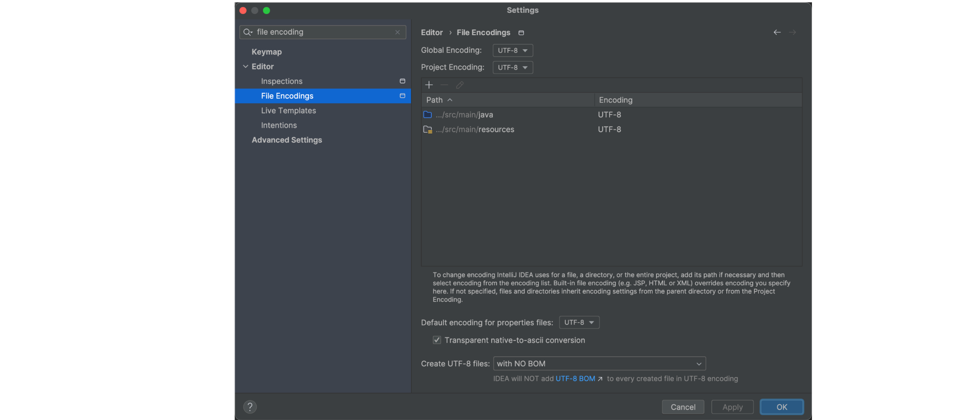The image size is (980, 420).
Task: Open the UTF-8 BOM link
Action: (575, 379)
